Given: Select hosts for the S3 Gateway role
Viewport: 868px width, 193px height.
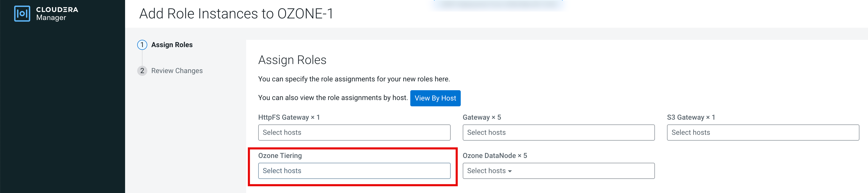Looking at the screenshot, I should [x=763, y=132].
